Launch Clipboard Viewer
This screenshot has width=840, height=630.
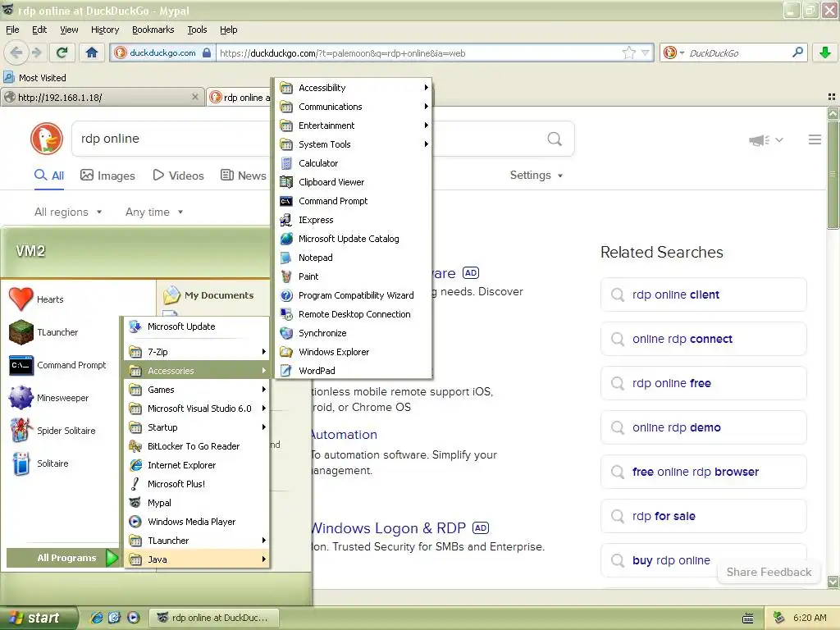354,182
